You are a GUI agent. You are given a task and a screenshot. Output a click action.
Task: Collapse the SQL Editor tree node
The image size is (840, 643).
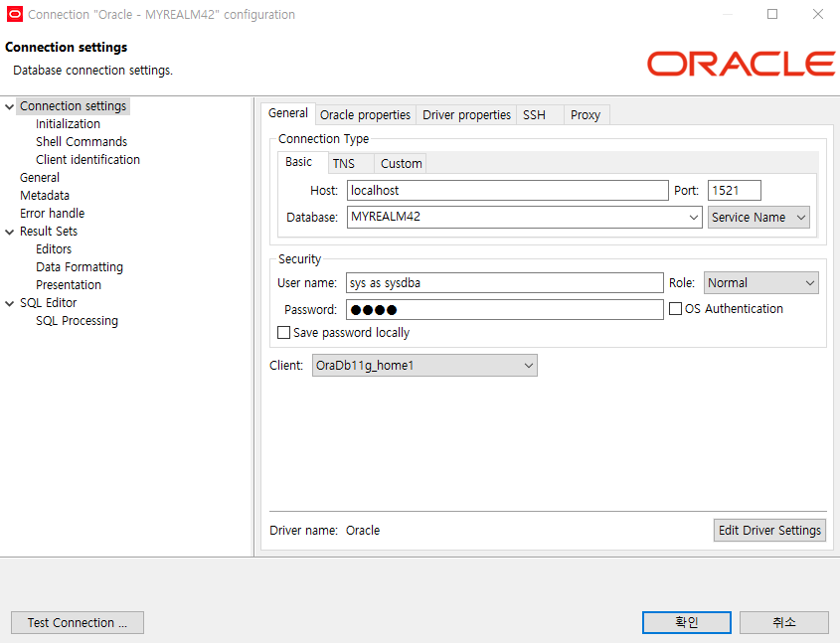9,303
